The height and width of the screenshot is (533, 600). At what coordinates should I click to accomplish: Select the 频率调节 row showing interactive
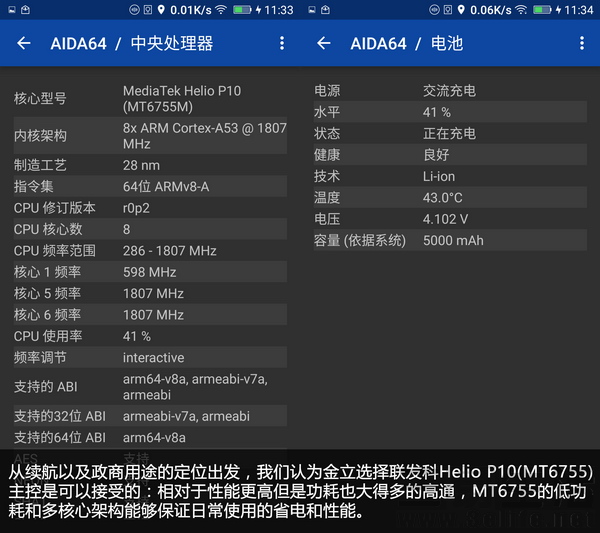coord(150,357)
